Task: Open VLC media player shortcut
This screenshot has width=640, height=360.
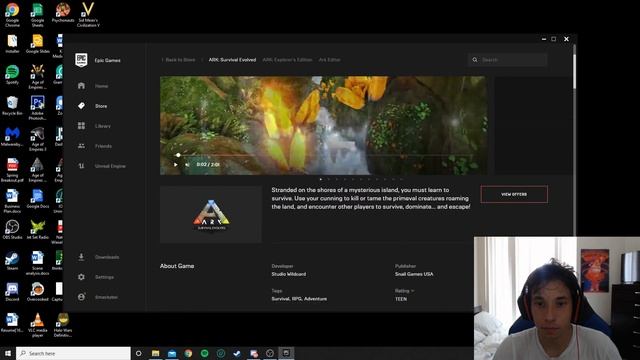Action: pos(38,325)
